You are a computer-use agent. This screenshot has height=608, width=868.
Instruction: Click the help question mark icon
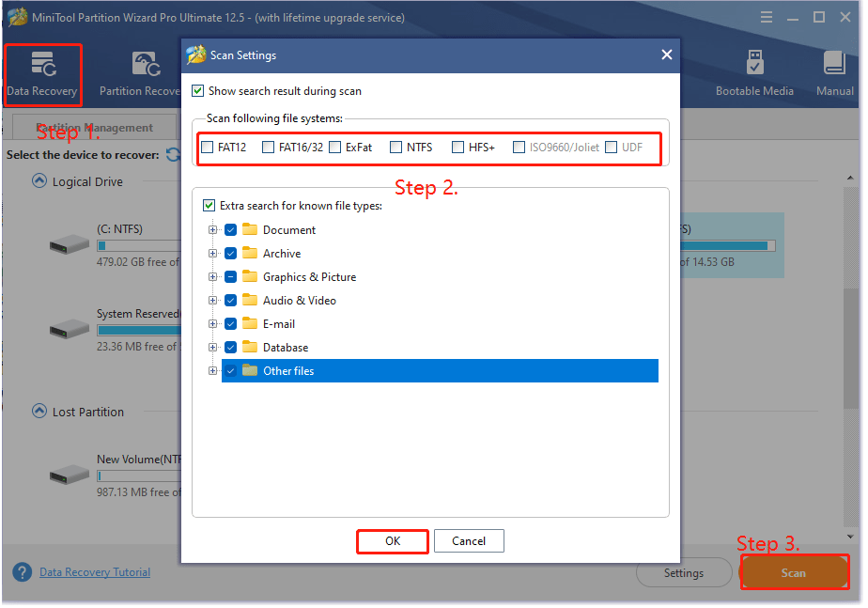pos(21,571)
